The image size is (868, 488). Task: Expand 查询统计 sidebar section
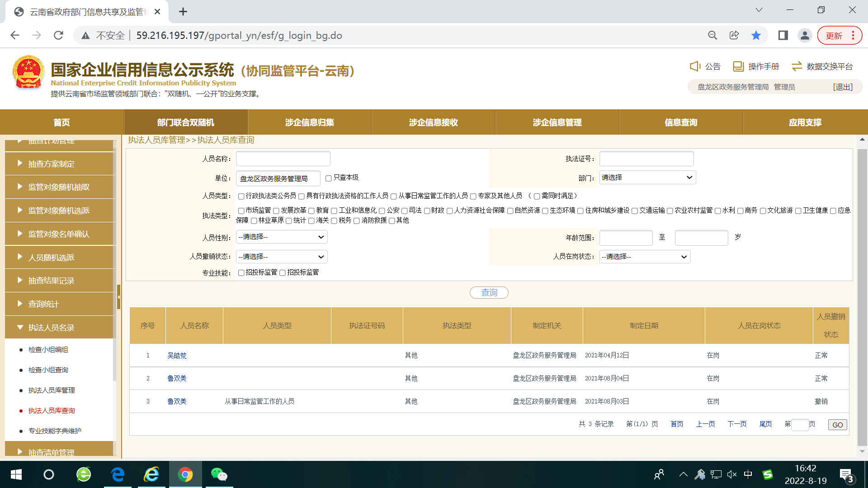(59, 304)
